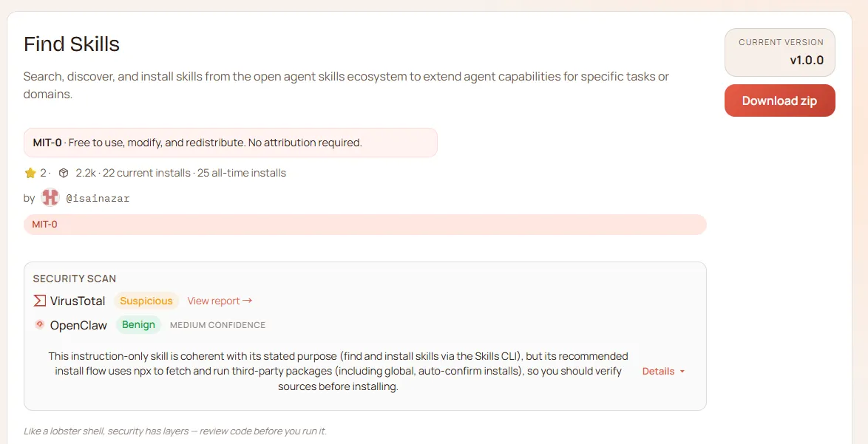Click the Find Skills heading
The image size is (868, 444).
click(x=72, y=44)
